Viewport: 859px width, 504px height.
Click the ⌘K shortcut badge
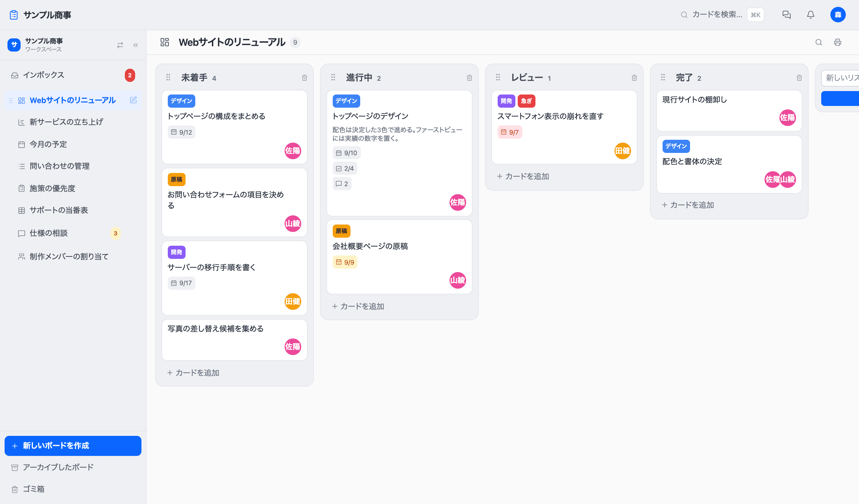(755, 15)
